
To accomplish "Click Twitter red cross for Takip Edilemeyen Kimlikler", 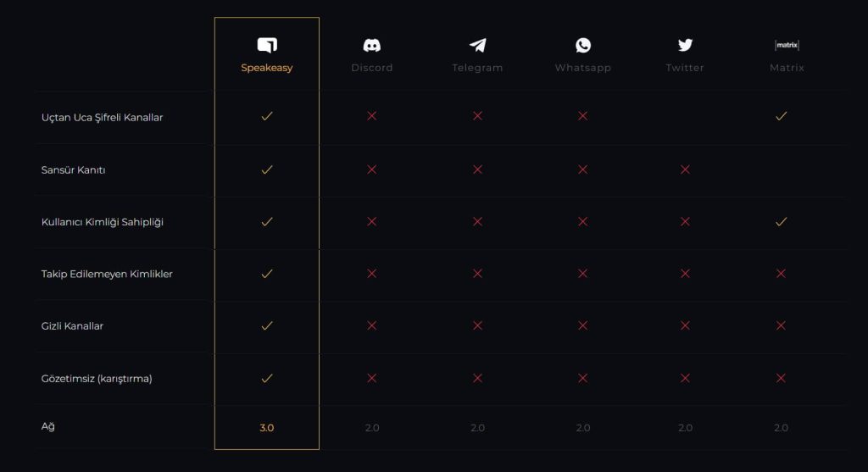I will (x=685, y=274).
